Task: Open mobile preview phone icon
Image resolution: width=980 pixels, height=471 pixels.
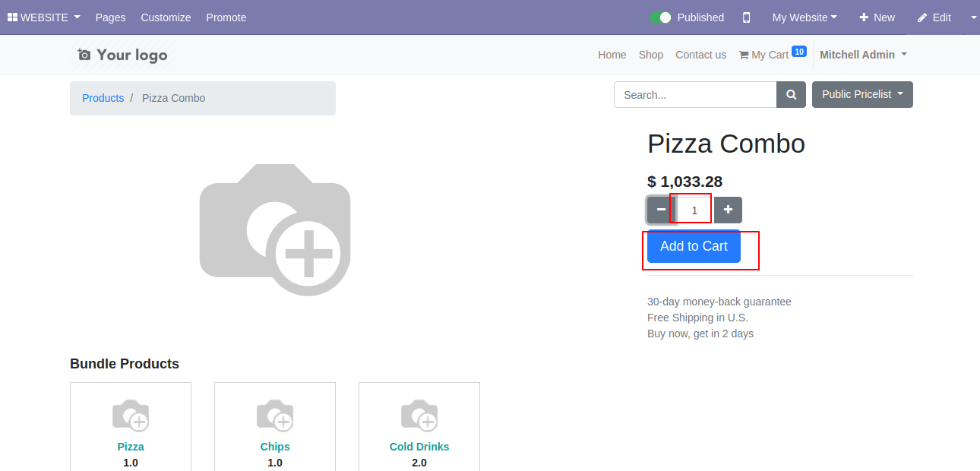Action: click(x=746, y=17)
